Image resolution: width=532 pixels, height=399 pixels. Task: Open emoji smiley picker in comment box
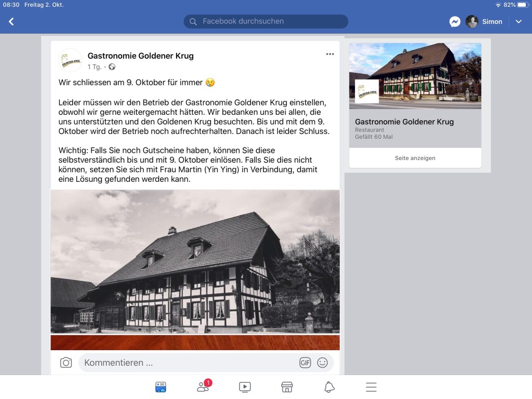pos(322,363)
